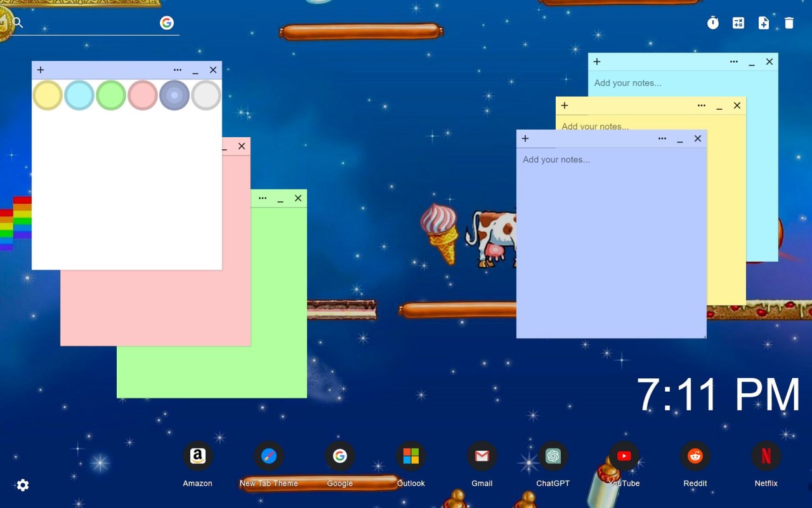Viewport: 812px width, 508px height.
Task: Click the magnifier search icon
Action: (18, 23)
